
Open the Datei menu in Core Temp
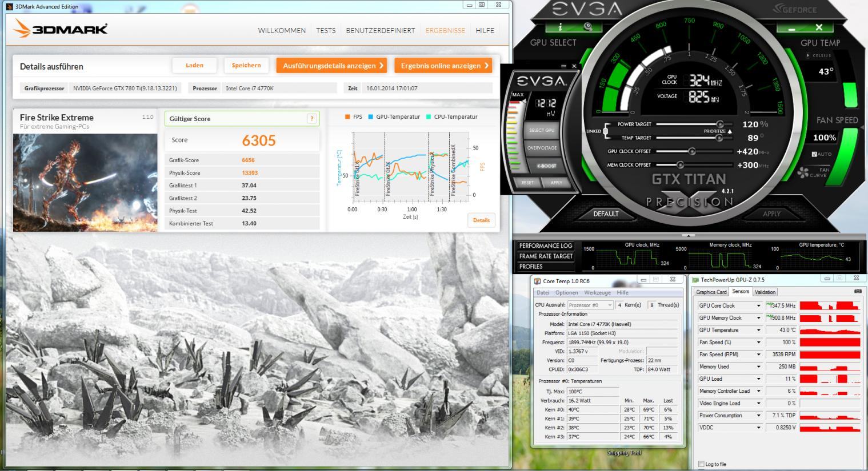[542, 292]
